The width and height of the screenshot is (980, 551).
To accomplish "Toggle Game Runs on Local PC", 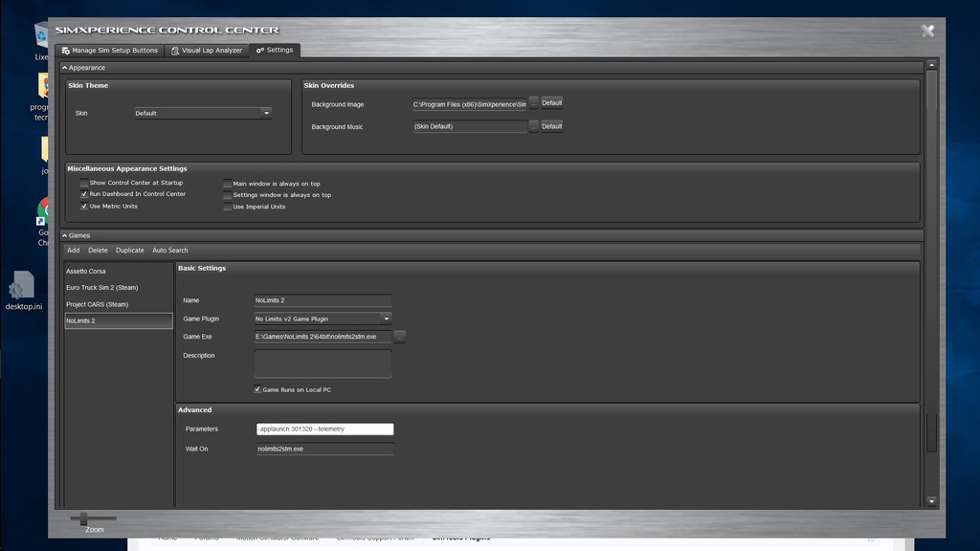I will (256, 389).
